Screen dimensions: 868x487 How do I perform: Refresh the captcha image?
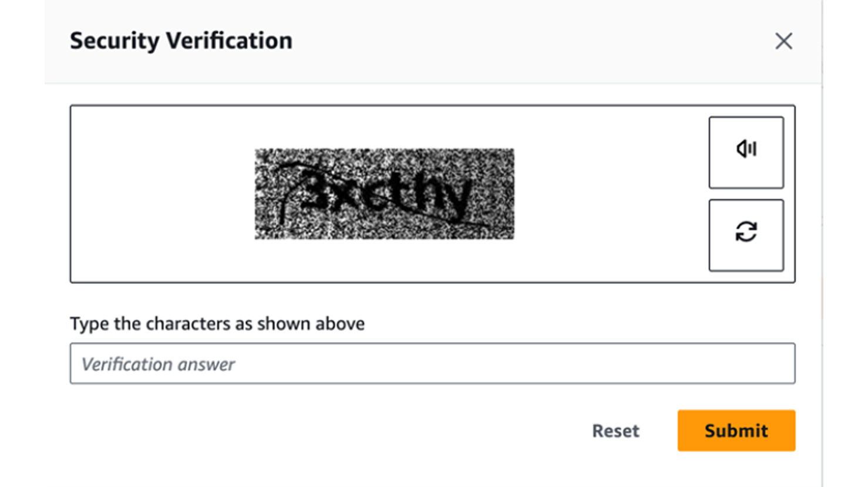746,235
